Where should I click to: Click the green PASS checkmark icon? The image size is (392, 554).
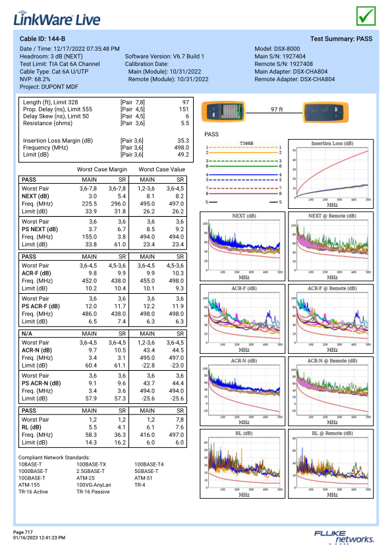(366, 16)
